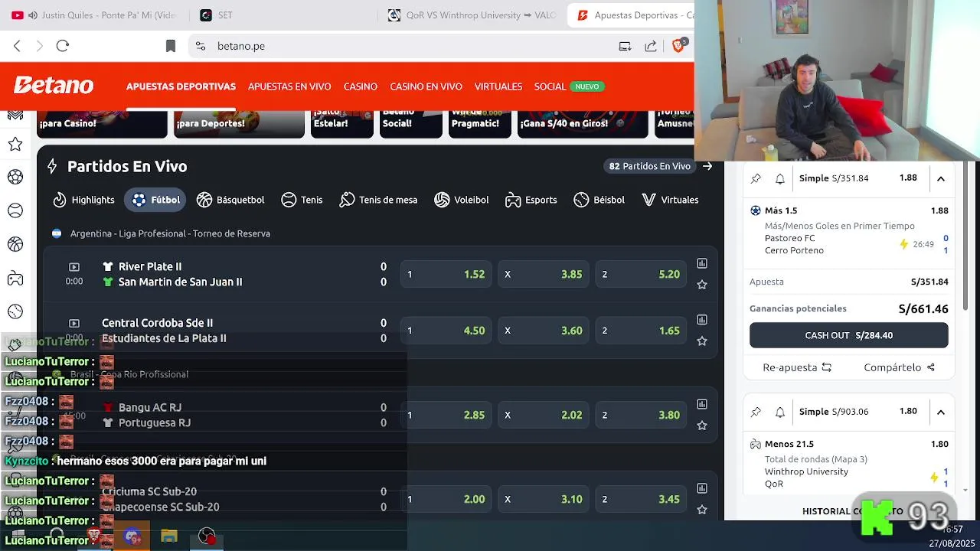980x551 pixels.
Task: Open live stream icon for River Plate II
Action: (x=74, y=267)
